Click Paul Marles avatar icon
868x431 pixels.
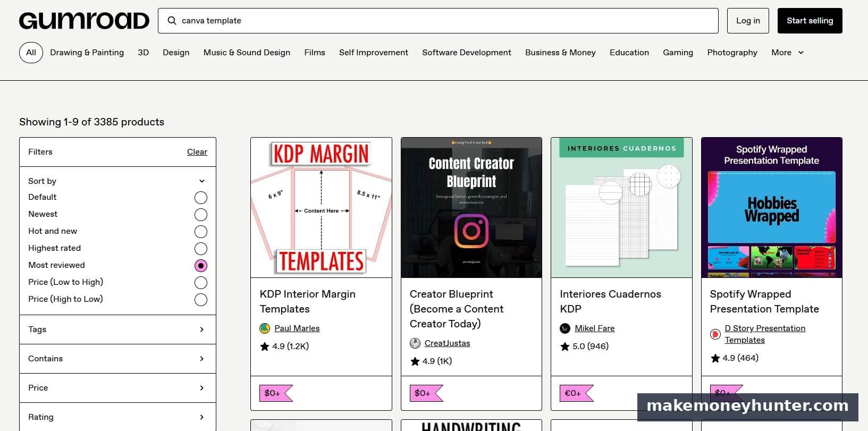265,328
